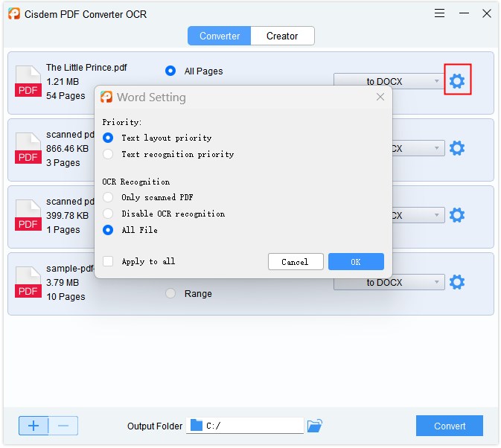Add a file with the plus button
501x448 pixels.
tap(33, 426)
